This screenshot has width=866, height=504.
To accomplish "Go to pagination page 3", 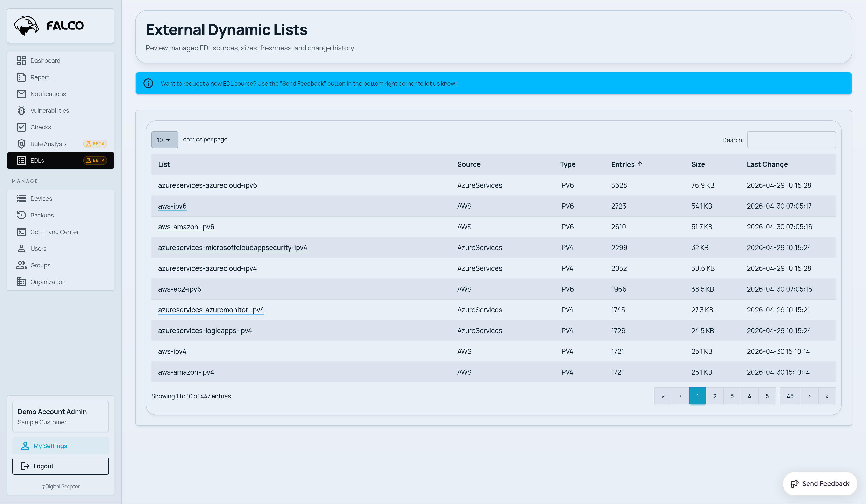I will [x=732, y=396].
